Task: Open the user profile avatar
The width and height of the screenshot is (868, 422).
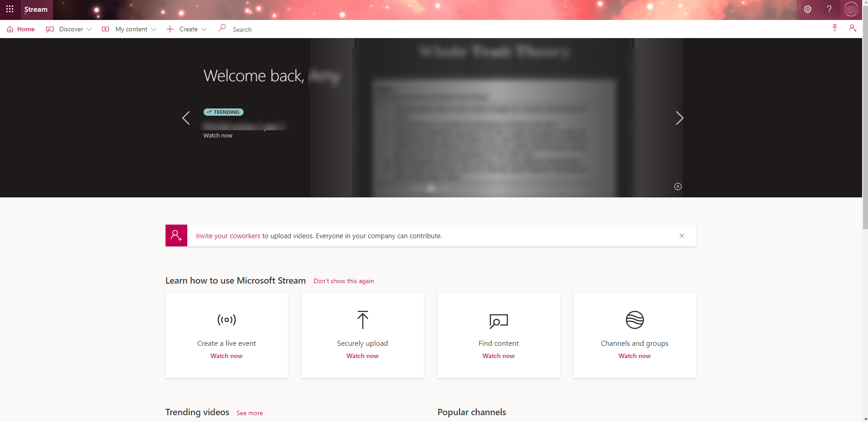Action: click(x=851, y=9)
